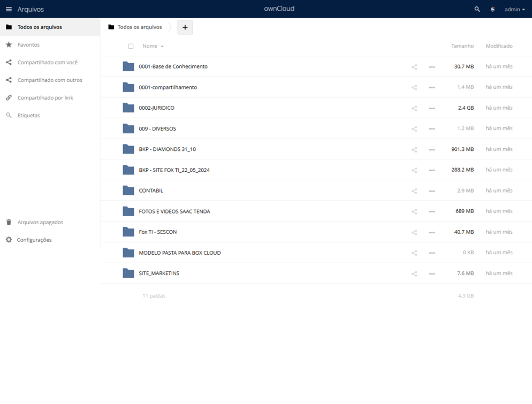The width and height of the screenshot is (532, 404).
Task: Open Configurações at sidebar bottom
Action: coord(34,240)
